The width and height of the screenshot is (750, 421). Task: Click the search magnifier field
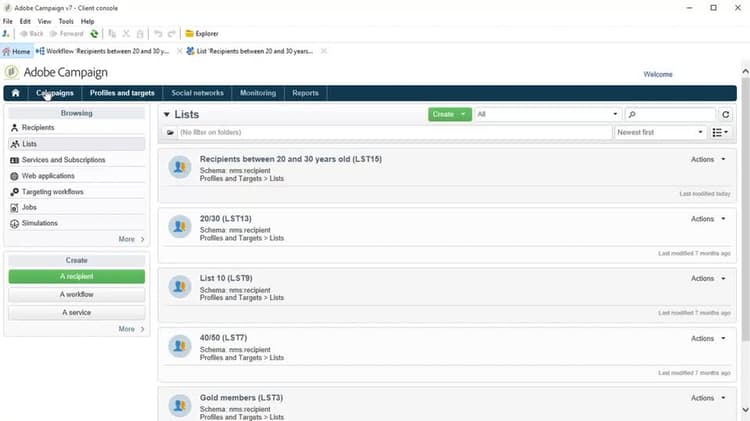[670, 114]
